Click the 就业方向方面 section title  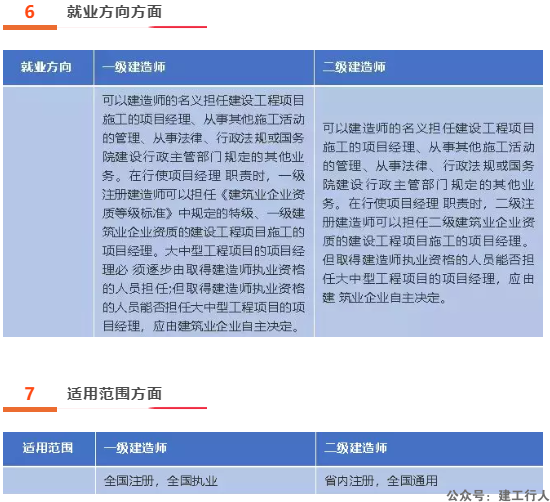tap(114, 12)
